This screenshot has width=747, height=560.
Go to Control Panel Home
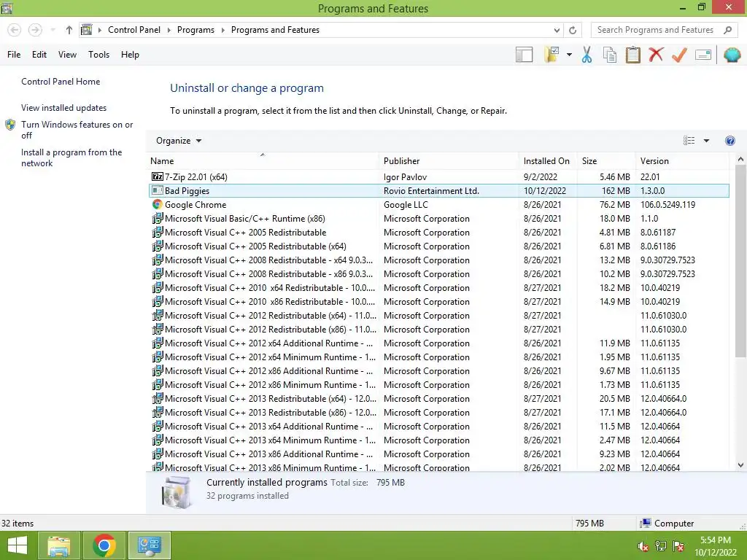[x=61, y=82]
